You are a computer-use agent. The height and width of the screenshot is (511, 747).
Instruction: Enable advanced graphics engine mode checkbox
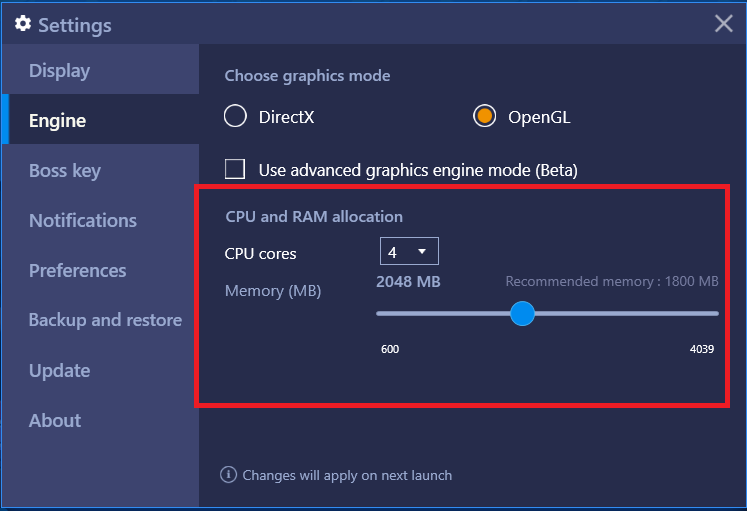pyautogui.click(x=235, y=169)
